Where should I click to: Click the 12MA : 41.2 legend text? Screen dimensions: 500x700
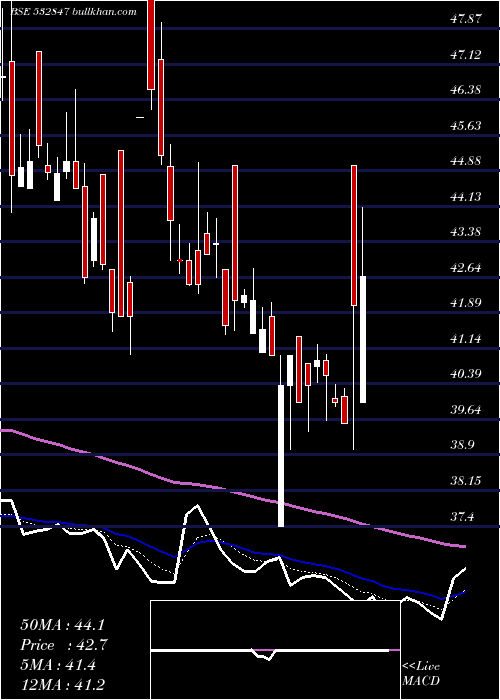[x=64, y=685]
